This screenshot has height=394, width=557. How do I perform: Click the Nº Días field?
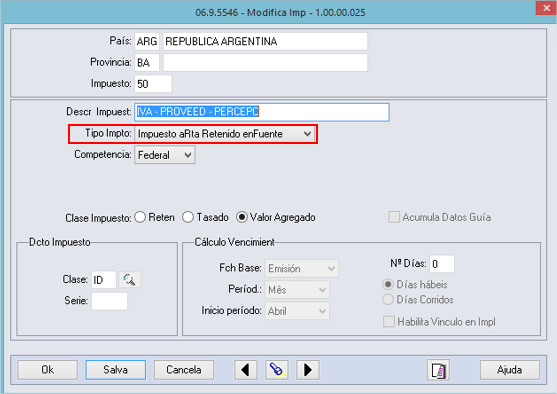pos(442,264)
